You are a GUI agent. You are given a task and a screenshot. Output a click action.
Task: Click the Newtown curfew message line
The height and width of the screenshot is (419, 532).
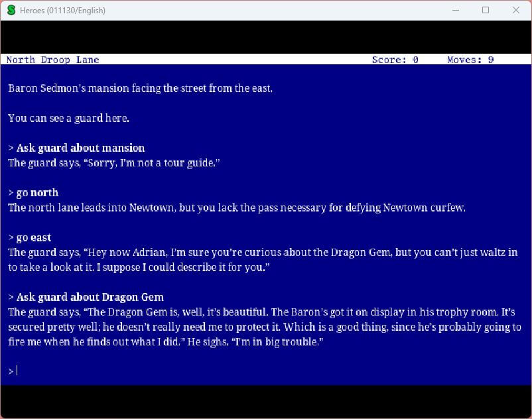pos(237,208)
